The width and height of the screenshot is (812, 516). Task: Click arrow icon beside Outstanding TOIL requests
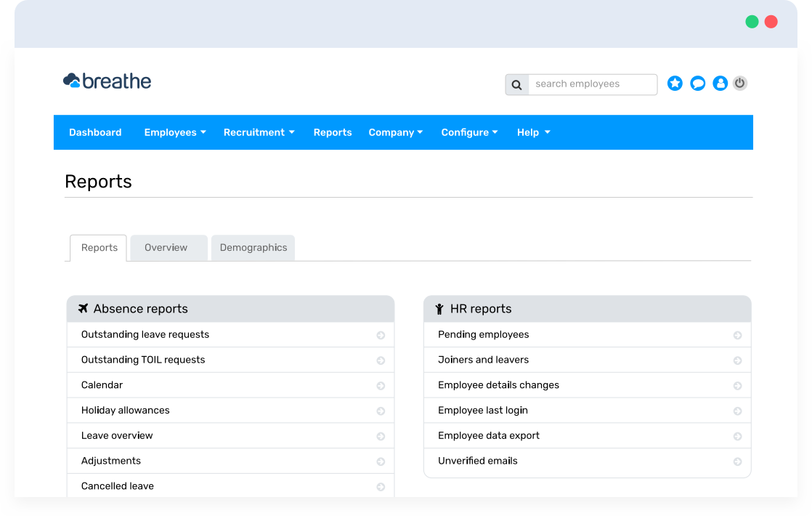381,360
